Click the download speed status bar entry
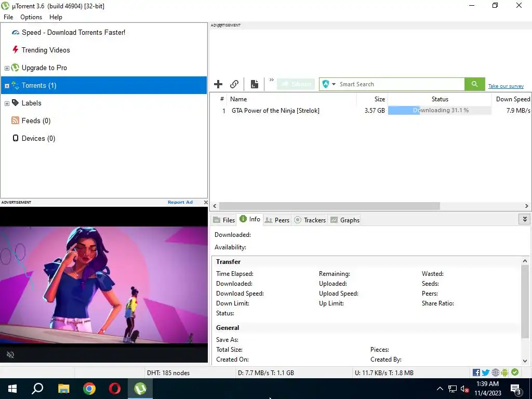 [x=265, y=373]
